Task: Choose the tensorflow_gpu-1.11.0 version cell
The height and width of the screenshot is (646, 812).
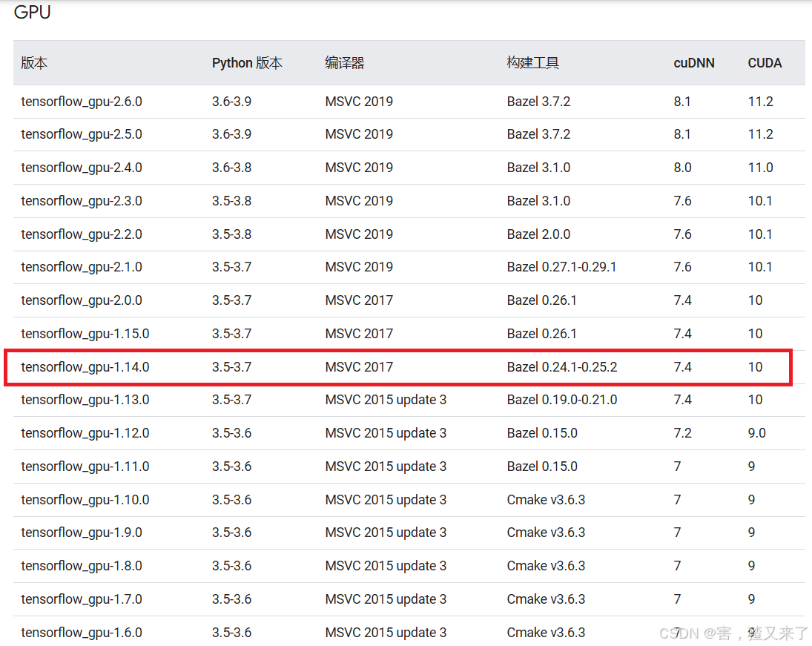Action: coord(85,467)
